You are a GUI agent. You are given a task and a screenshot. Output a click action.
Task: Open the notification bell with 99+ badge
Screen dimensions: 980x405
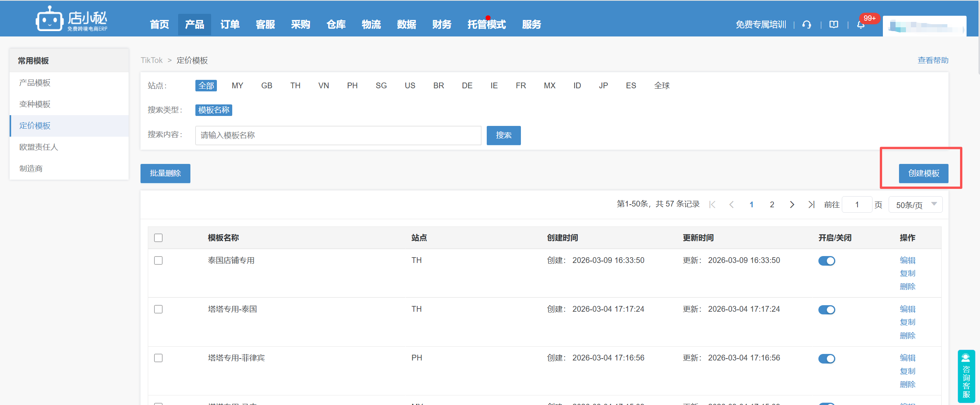point(861,25)
